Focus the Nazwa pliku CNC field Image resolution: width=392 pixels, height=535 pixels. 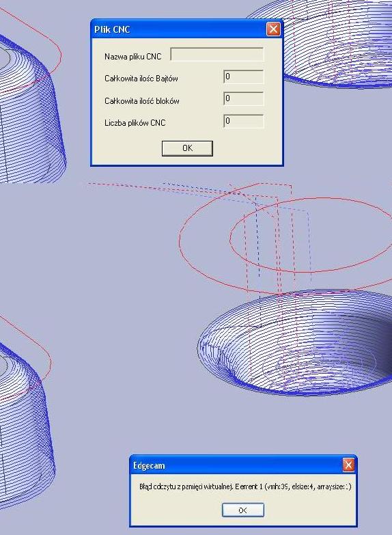pos(217,55)
